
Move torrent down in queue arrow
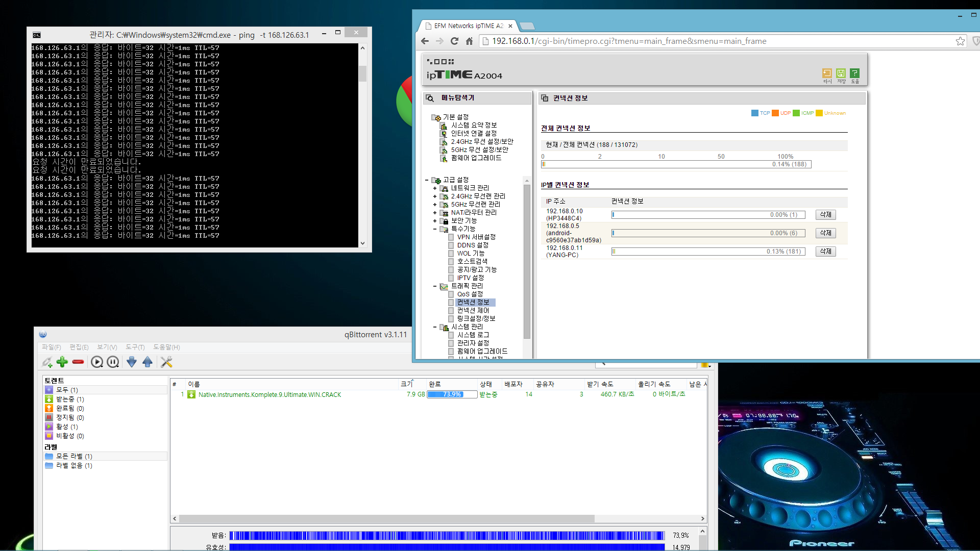(x=131, y=362)
